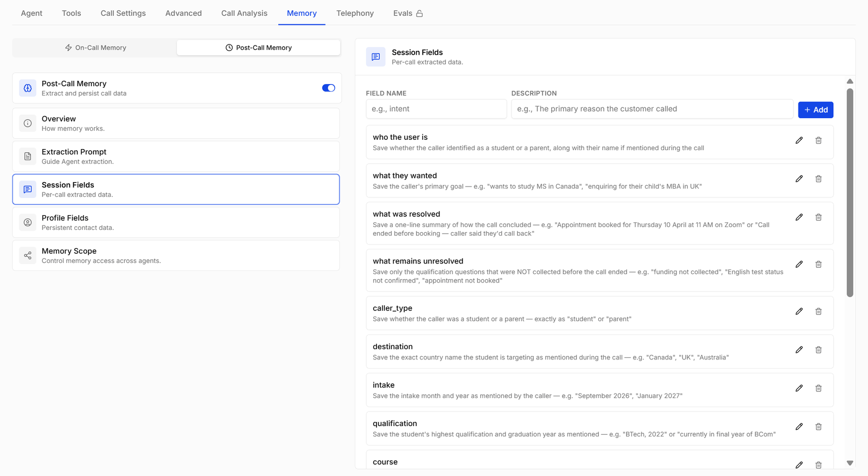Click the scrollbar up arrow
This screenshot has height=476, width=868.
(850, 81)
